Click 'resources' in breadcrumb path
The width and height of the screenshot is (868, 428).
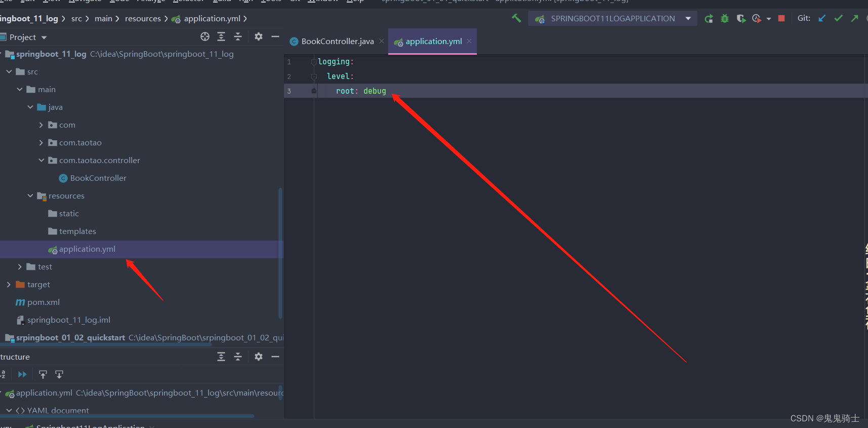(x=143, y=19)
